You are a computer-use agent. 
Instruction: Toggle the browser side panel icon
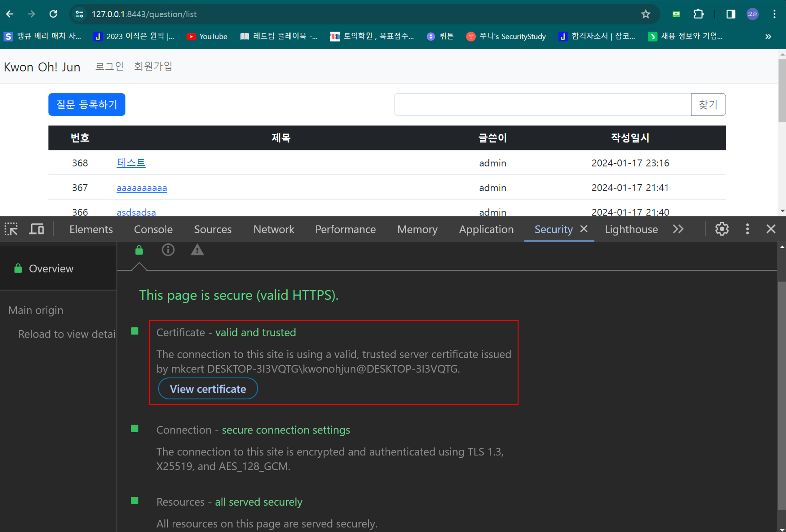pyautogui.click(x=731, y=14)
